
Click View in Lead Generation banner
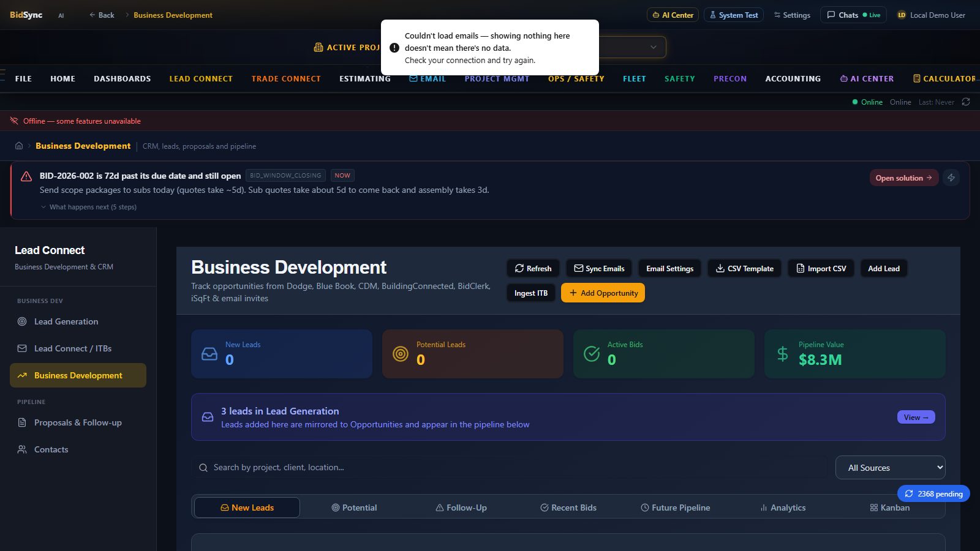tap(916, 417)
